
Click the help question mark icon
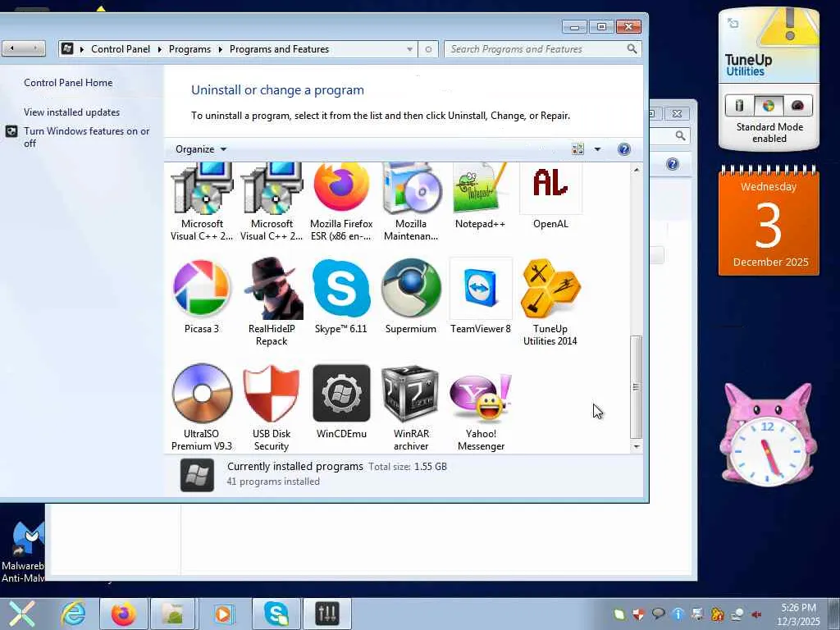623,149
